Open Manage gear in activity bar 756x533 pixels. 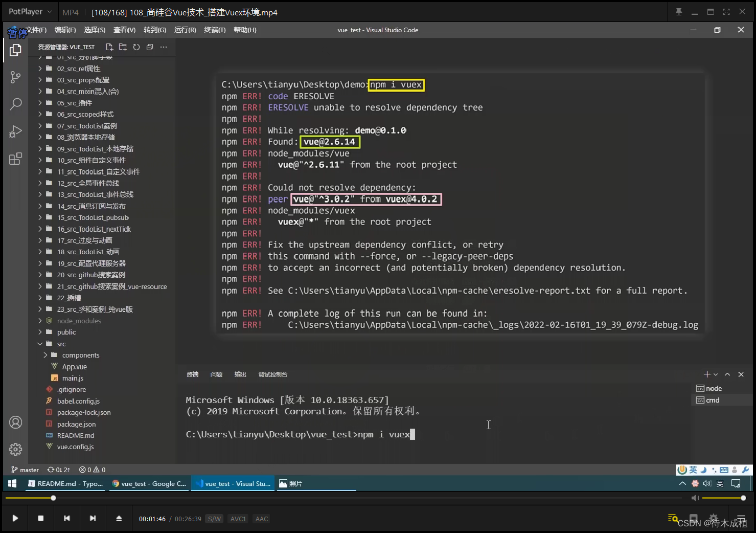point(16,449)
